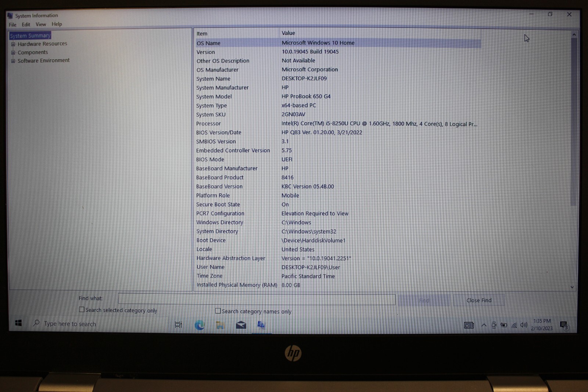Screen dimensions: 588x392
Task: Open the View menu
Action: (x=41, y=24)
